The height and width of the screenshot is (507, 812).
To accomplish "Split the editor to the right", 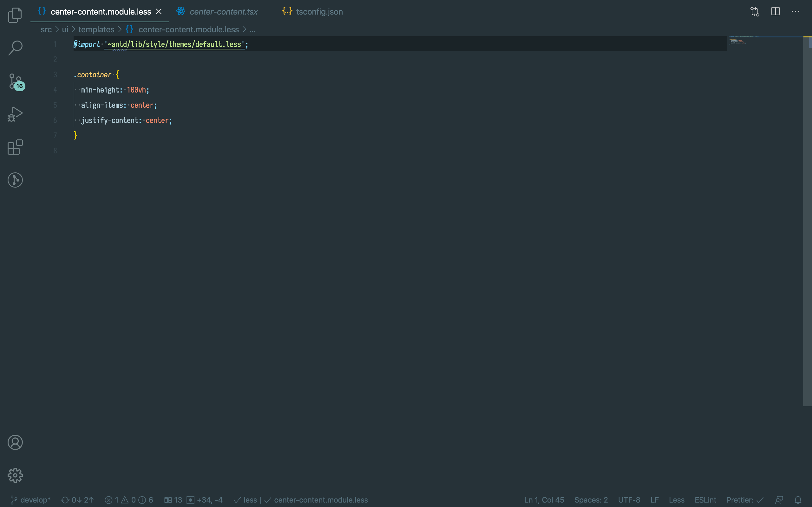I will pos(775,12).
